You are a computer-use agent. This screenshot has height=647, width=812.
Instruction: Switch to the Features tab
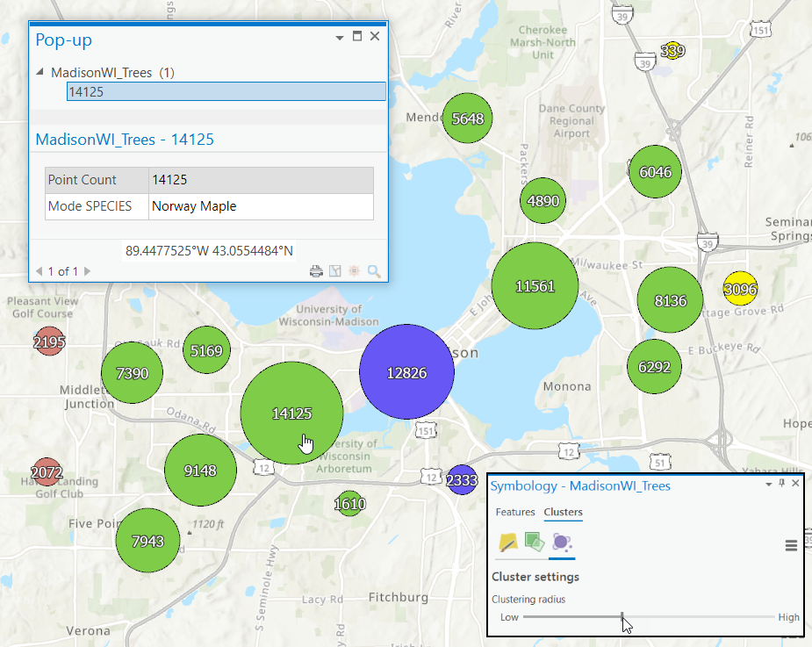tap(515, 512)
